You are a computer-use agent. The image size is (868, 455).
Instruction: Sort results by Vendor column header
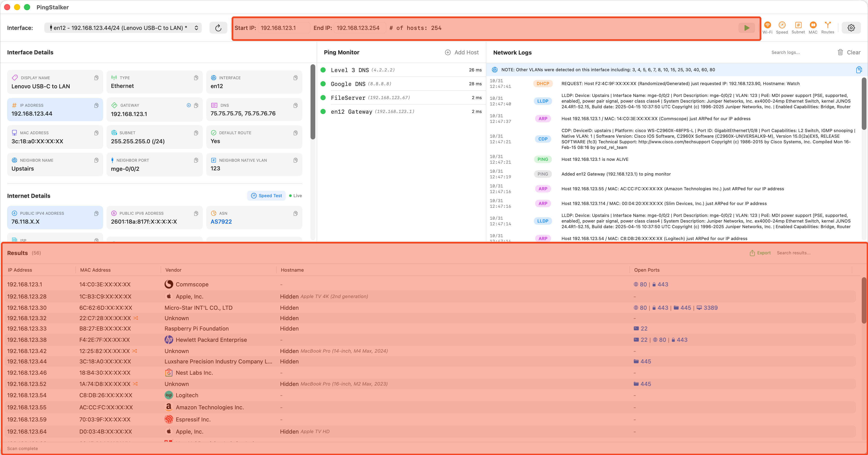[x=173, y=270]
